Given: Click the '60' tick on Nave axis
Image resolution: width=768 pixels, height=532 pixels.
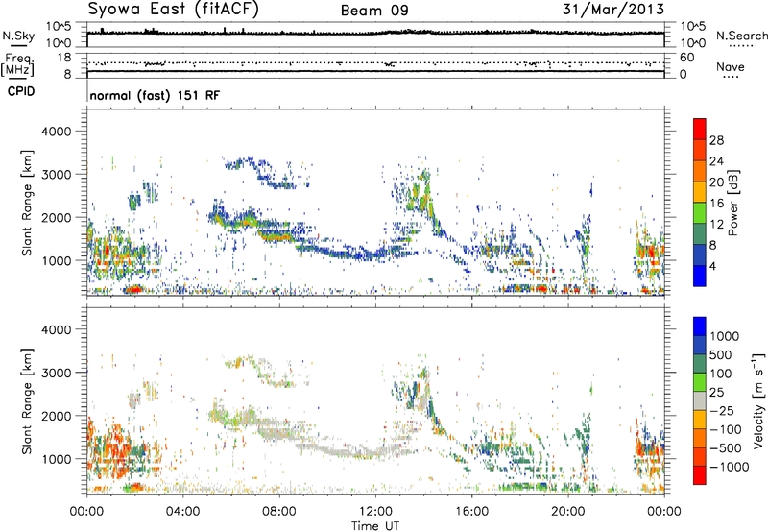Looking at the screenshot, I should click(x=687, y=58).
